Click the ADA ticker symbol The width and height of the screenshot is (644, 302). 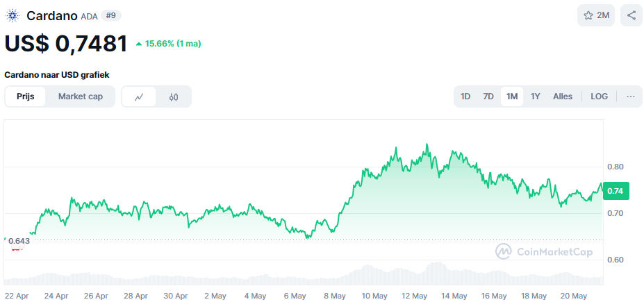click(90, 17)
